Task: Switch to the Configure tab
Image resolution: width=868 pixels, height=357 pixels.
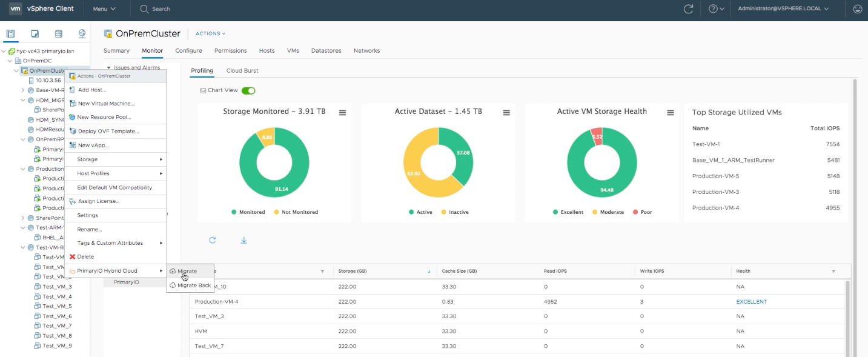Action: point(188,51)
